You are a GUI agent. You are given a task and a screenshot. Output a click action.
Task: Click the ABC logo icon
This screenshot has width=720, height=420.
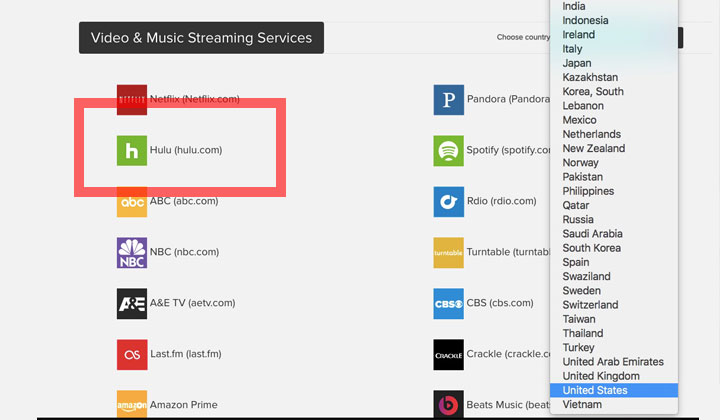132,202
